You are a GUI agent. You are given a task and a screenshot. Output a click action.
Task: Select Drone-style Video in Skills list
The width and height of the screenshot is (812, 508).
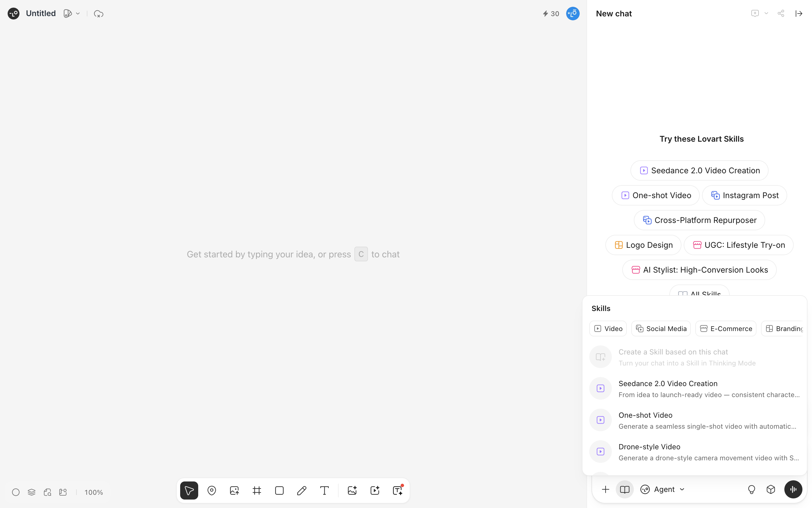tap(694, 452)
